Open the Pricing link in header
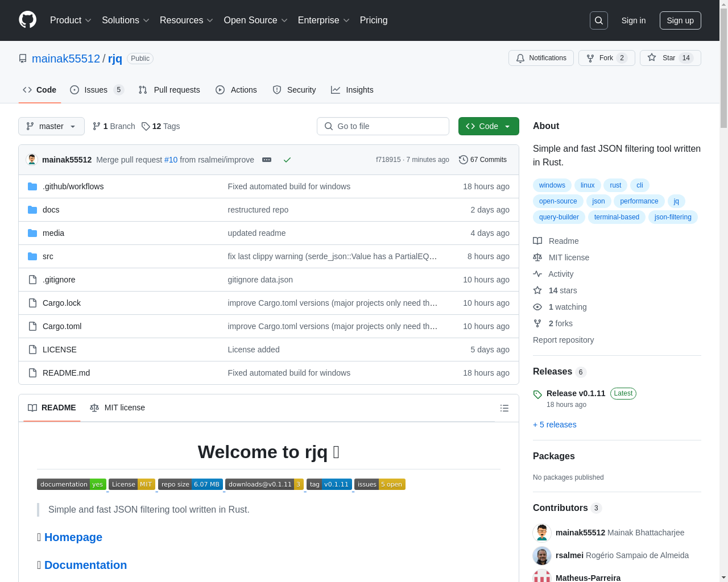 374,20
